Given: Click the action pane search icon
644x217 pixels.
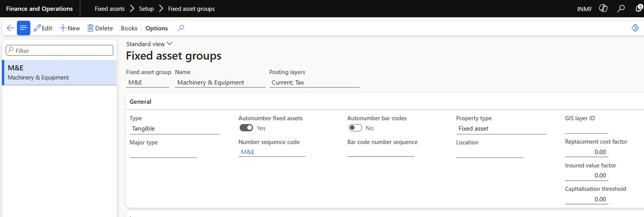Looking at the screenshot, I should [181, 28].
